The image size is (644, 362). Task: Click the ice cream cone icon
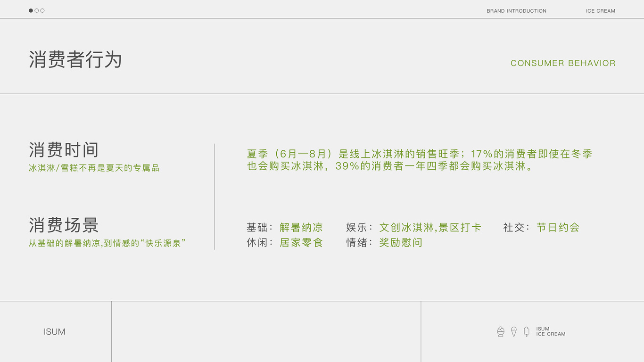514,332
